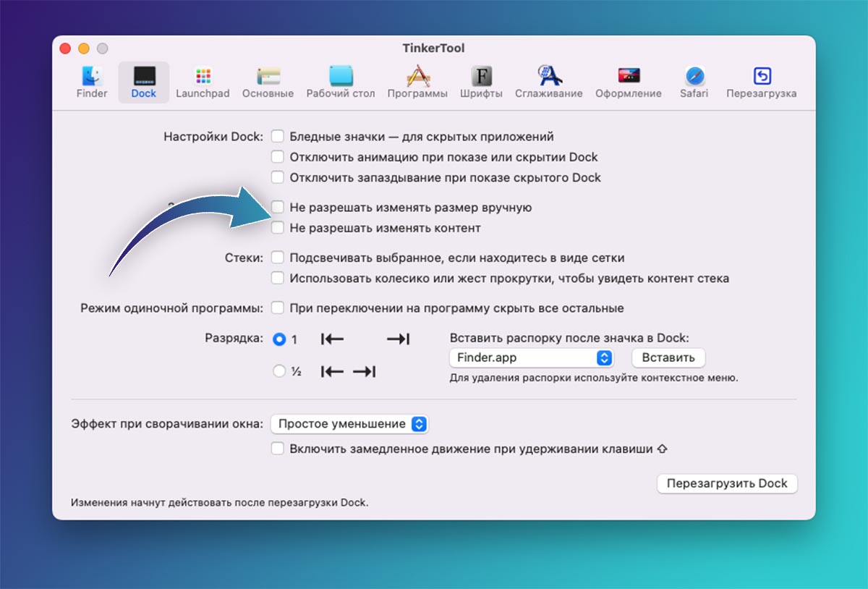This screenshot has height=589, width=868.
Task: Toggle Не разрешать изменять контент
Action: (278, 228)
